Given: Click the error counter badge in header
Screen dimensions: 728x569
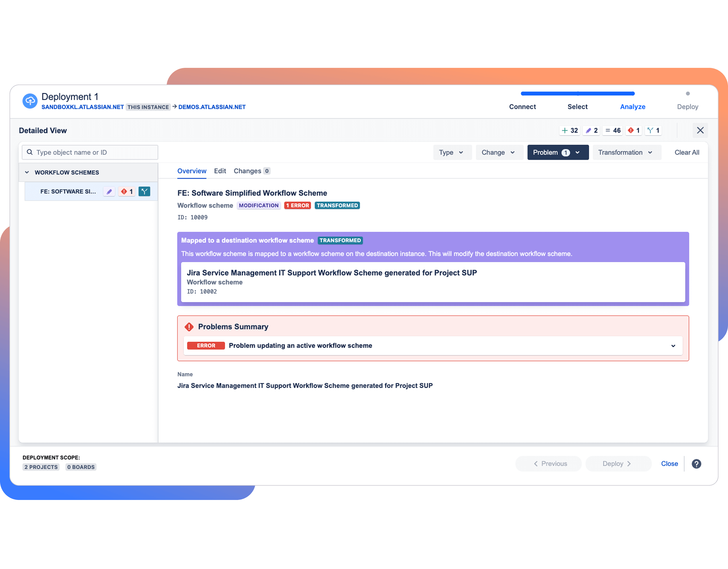Looking at the screenshot, I should point(634,130).
